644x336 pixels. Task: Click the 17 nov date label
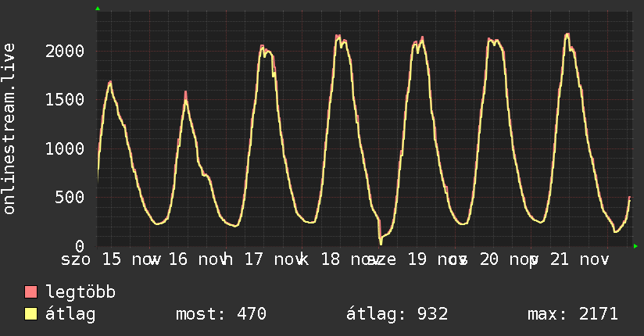coord(274,259)
